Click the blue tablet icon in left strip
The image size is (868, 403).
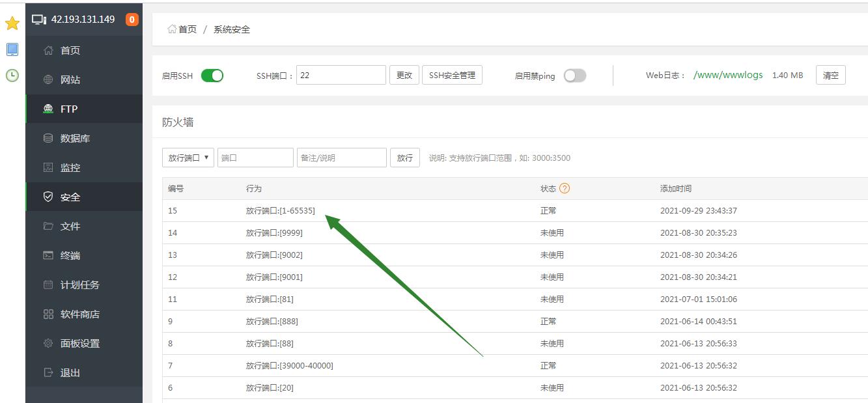[x=12, y=49]
